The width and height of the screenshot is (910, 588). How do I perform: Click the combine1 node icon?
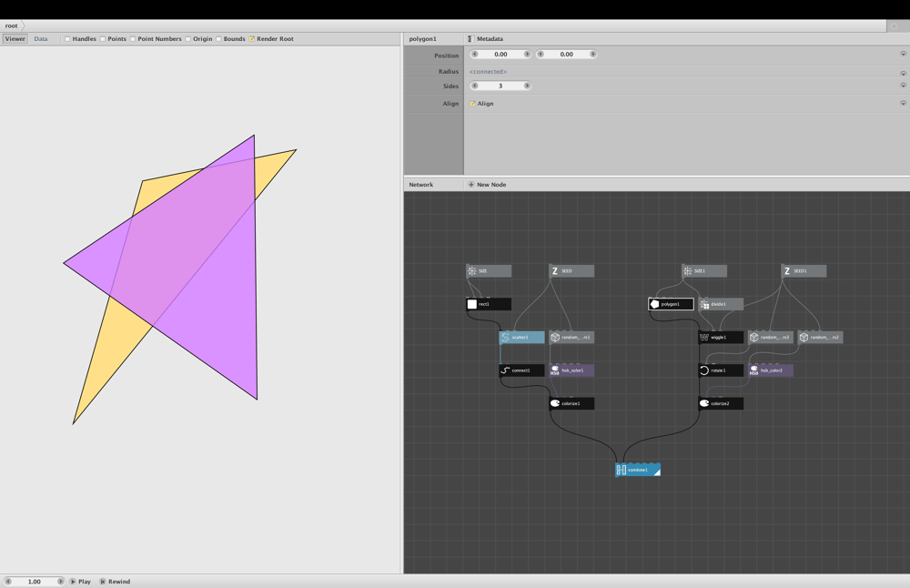(x=621, y=471)
